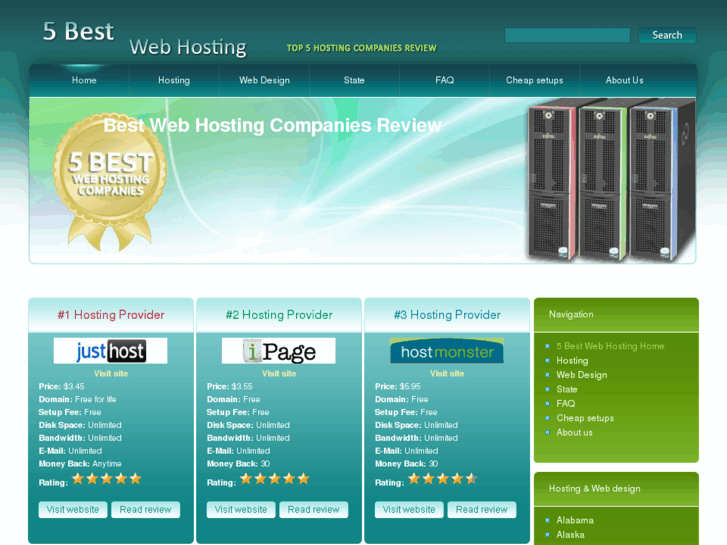Click the 'Price: $3.45' text

[x=62, y=386]
